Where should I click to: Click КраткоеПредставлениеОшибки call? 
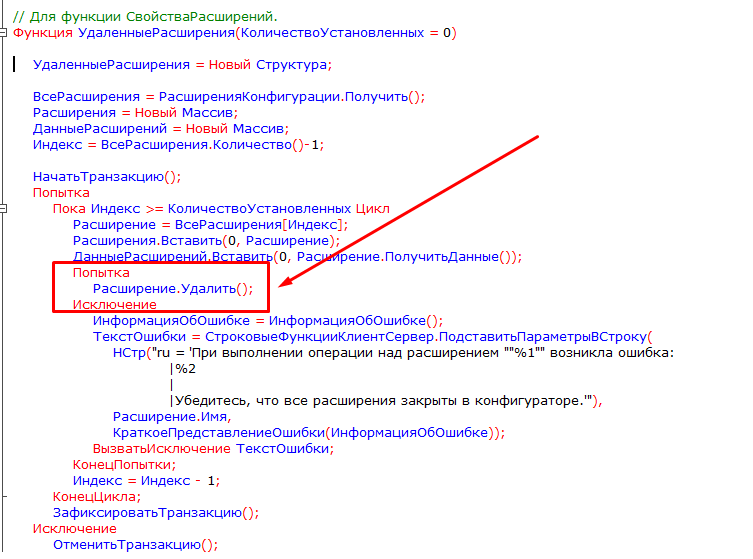pos(309,433)
